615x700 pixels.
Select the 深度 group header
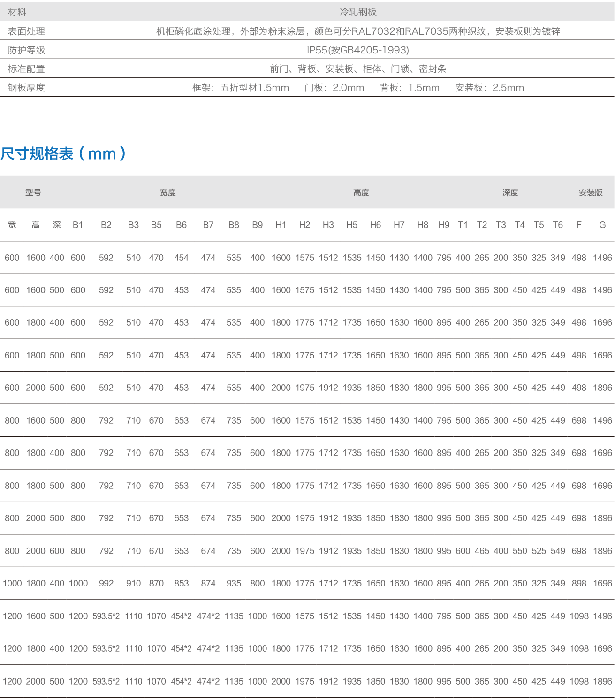pos(510,192)
